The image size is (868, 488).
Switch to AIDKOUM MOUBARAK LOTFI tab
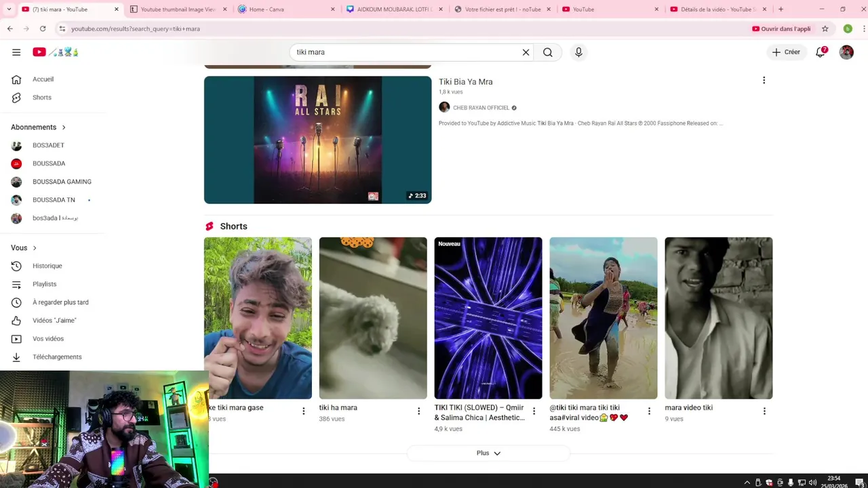(393, 9)
